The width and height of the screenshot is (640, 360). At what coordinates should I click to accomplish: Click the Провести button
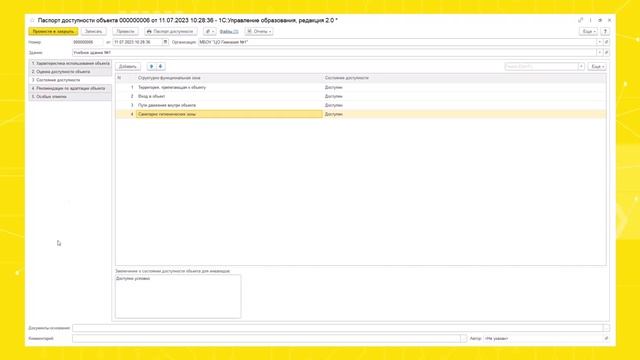coord(125,31)
